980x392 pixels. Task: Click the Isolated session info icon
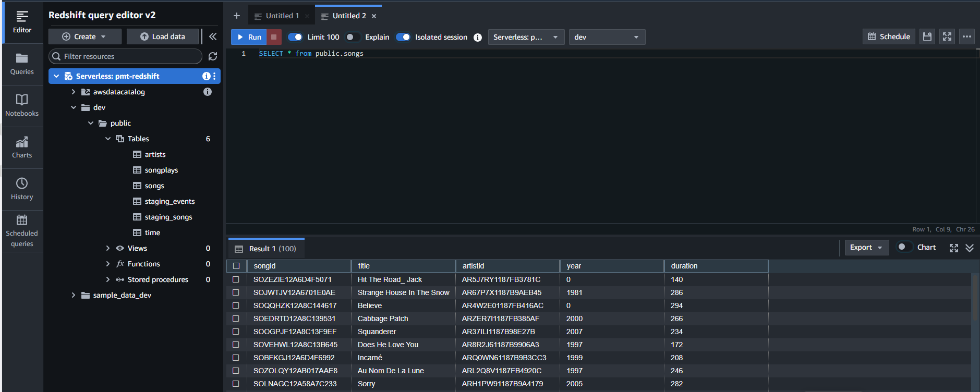coord(478,38)
